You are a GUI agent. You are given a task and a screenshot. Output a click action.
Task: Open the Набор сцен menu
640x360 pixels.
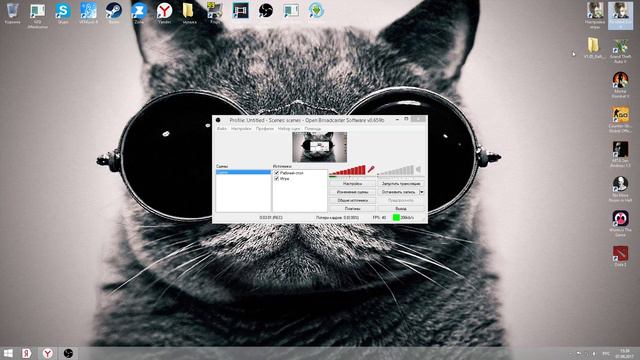[x=289, y=129]
